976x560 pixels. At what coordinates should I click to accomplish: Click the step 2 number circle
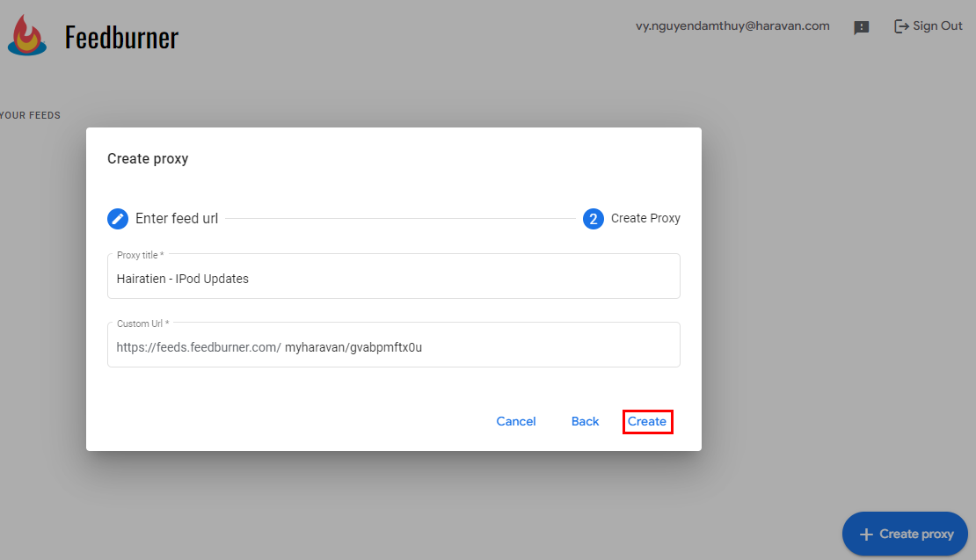click(594, 219)
